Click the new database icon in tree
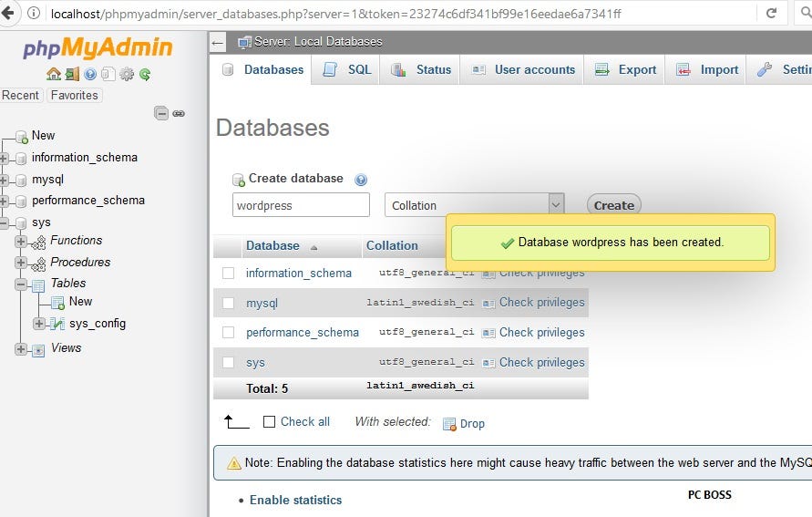The image size is (812, 517). coord(21,137)
